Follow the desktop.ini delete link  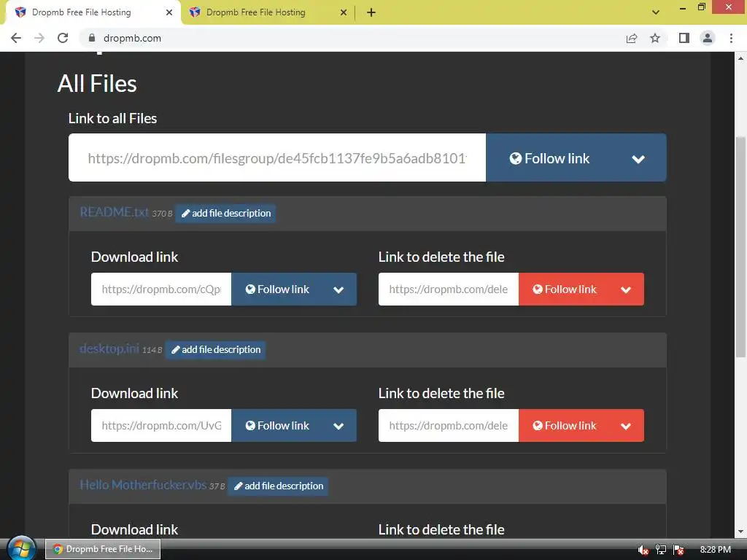pyautogui.click(x=565, y=425)
